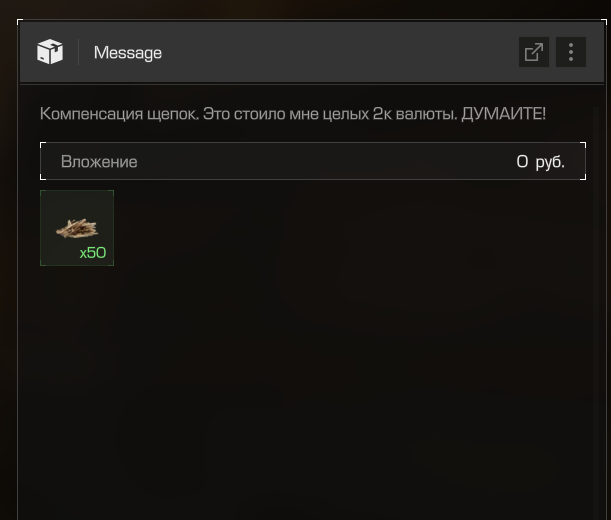Open message in separate pop-out window

(534, 52)
